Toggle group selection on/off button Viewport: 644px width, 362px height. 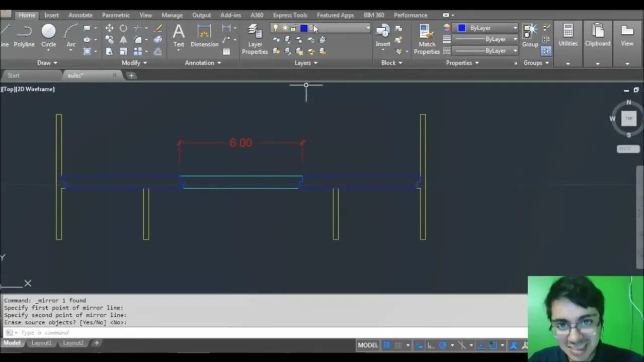[x=546, y=51]
